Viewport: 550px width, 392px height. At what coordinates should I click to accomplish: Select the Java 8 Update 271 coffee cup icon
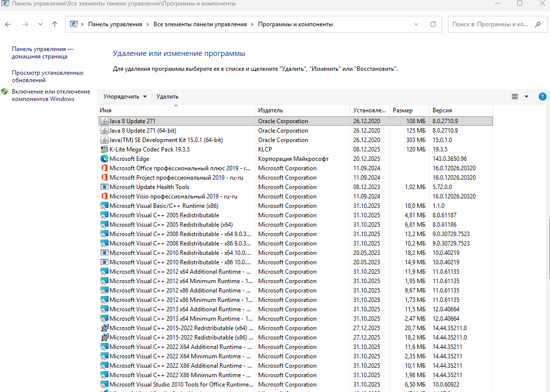[104, 121]
